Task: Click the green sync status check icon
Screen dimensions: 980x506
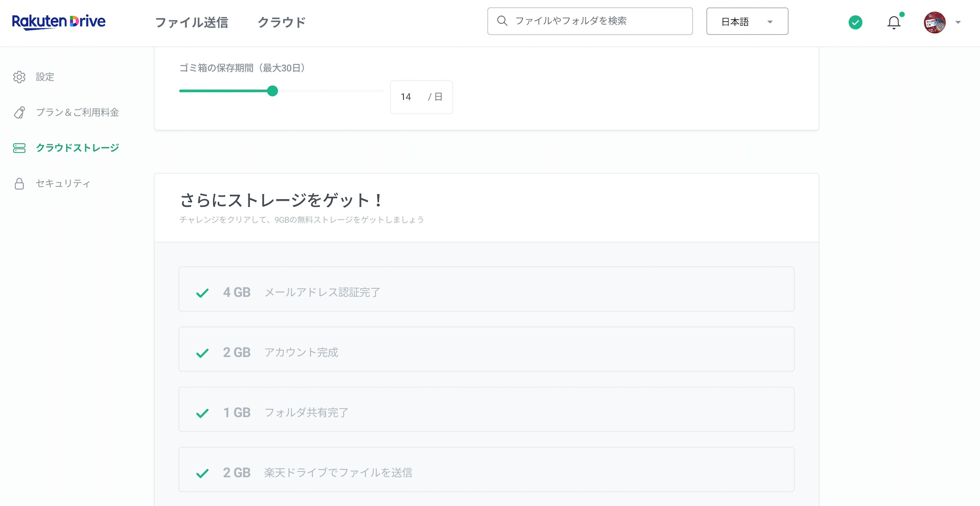Action: click(855, 22)
